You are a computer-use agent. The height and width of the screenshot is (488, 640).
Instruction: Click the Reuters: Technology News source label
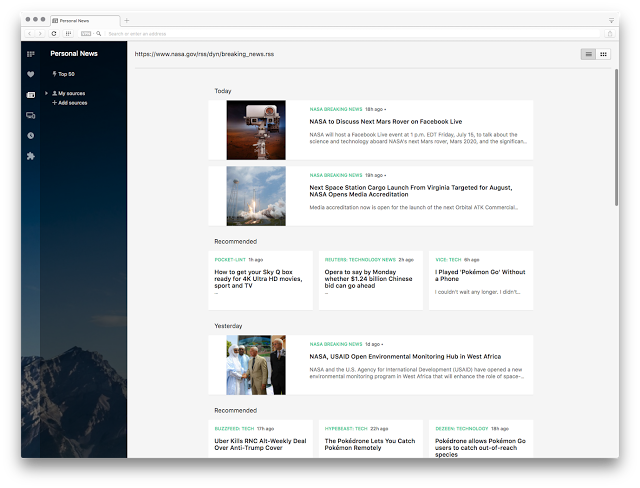(360, 260)
